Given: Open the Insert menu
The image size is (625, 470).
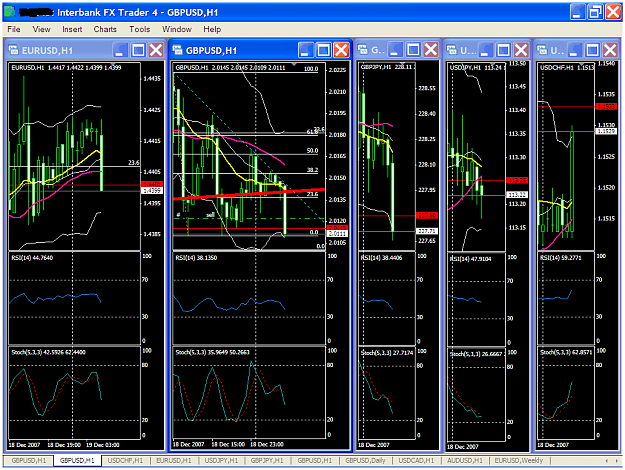Looking at the screenshot, I should (72, 29).
